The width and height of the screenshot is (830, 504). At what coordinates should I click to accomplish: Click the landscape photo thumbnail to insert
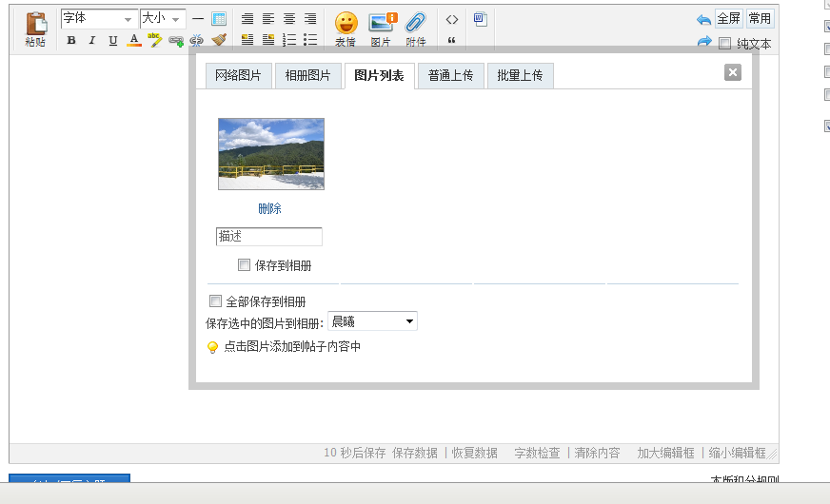[271, 154]
